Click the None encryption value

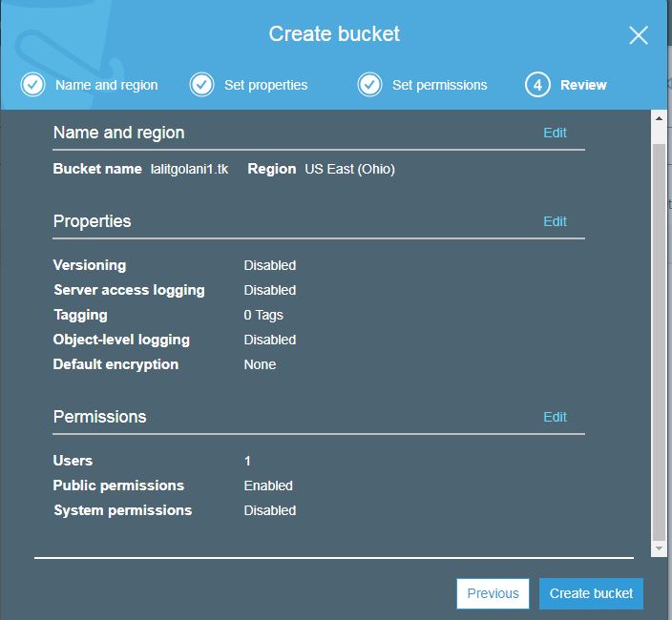coord(260,364)
